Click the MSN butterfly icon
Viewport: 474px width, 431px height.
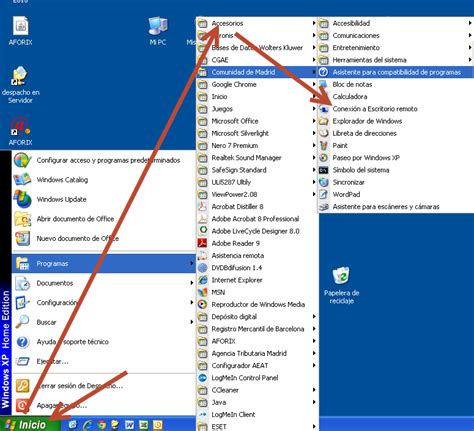[x=203, y=292]
